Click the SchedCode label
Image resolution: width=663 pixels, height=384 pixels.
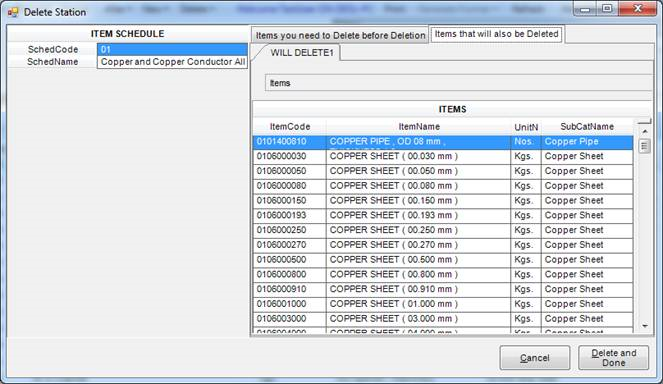[x=53, y=49]
